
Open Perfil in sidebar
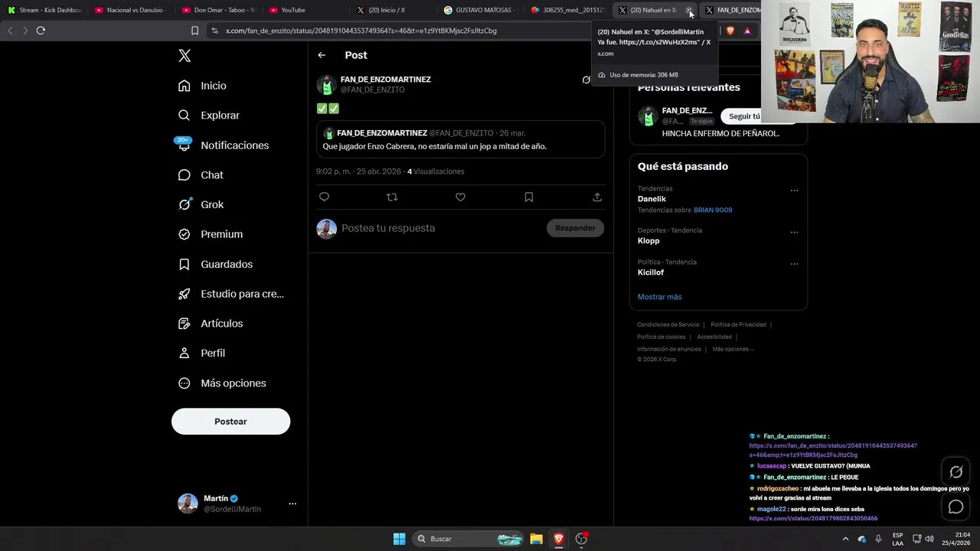coord(201,353)
